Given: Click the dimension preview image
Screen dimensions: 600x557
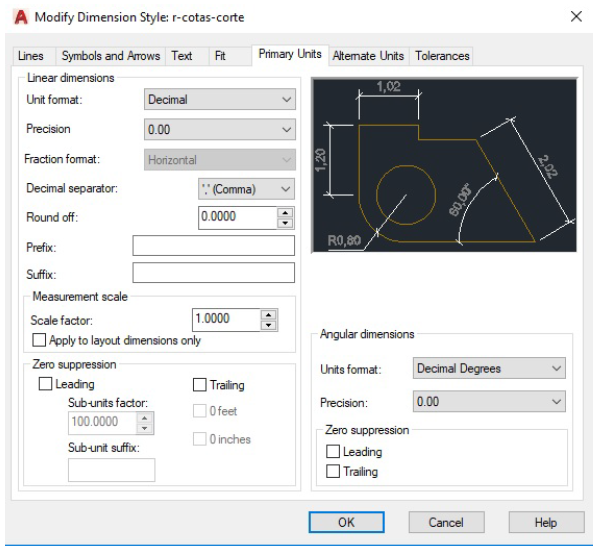Looking at the screenshot, I should point(444,165).
